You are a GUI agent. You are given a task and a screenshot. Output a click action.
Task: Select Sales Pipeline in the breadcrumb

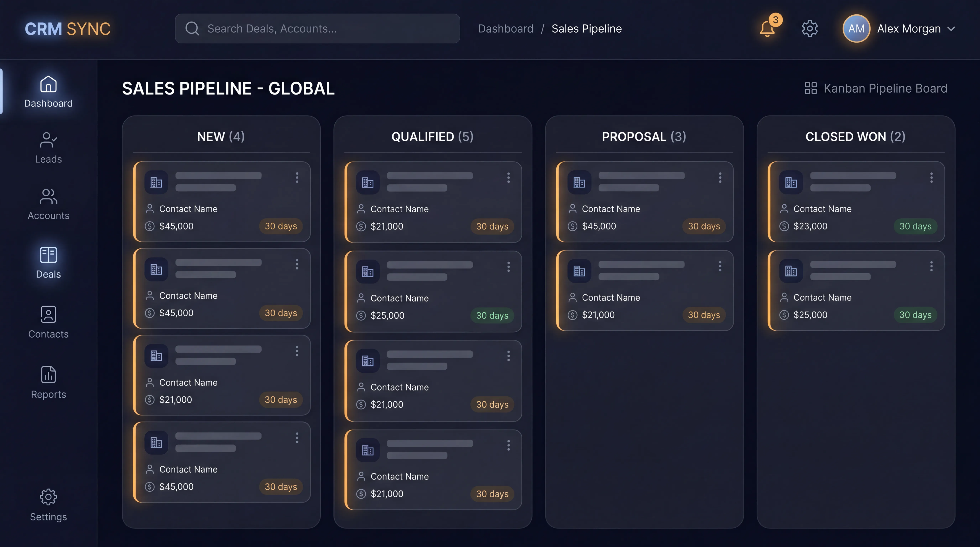pos(586,28)
